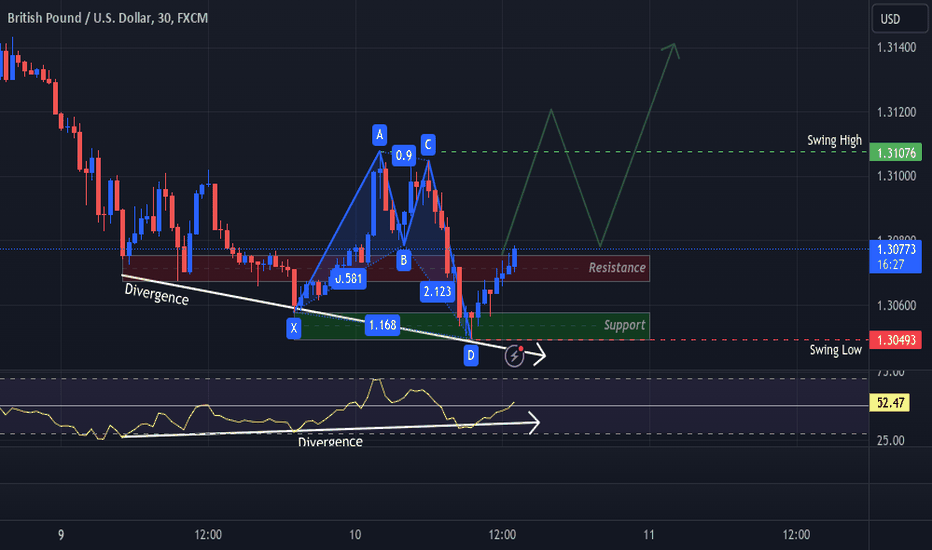Click the 1.30600 price axis value
The width and height of the screenshot is (932, 550).
[x=896, y=305]
